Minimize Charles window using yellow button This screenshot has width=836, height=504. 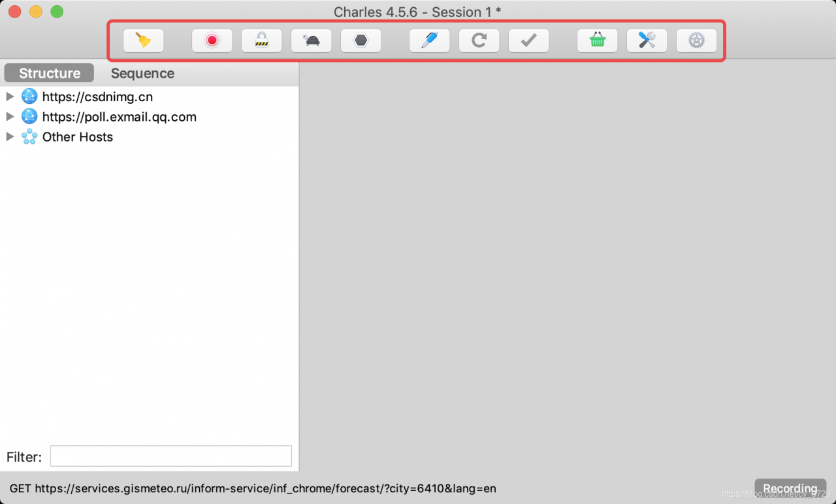[36, 11]
